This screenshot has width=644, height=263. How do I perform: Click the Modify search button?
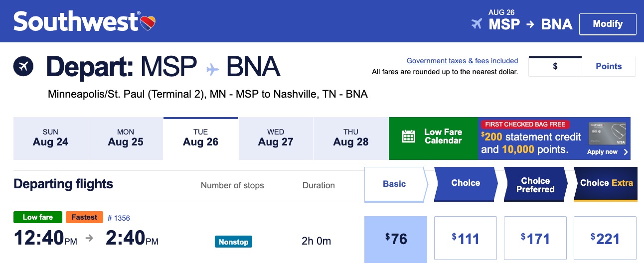point(608,24)
